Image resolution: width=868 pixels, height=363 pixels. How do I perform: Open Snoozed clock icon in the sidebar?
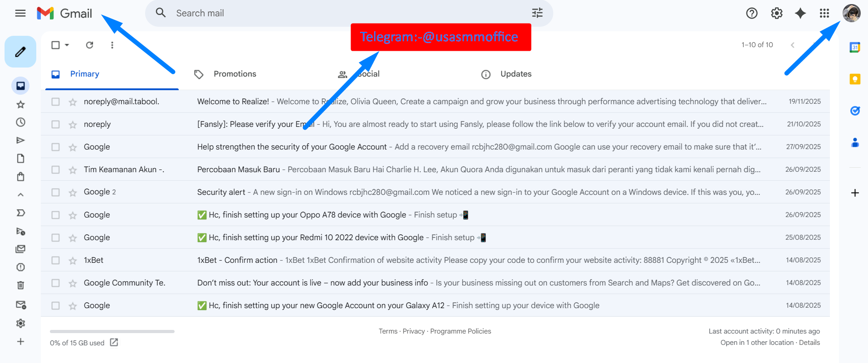(20, 122)
